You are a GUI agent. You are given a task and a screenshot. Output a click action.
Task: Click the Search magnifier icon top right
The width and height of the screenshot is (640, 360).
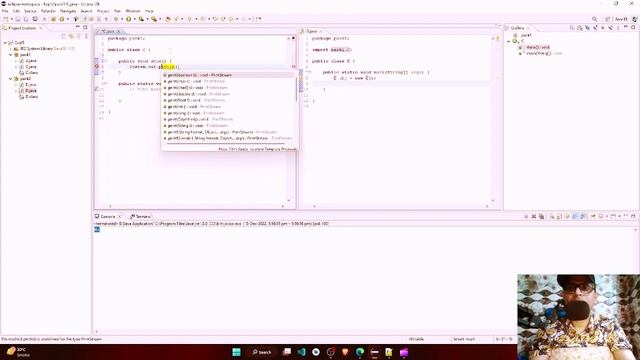(595, 19)
